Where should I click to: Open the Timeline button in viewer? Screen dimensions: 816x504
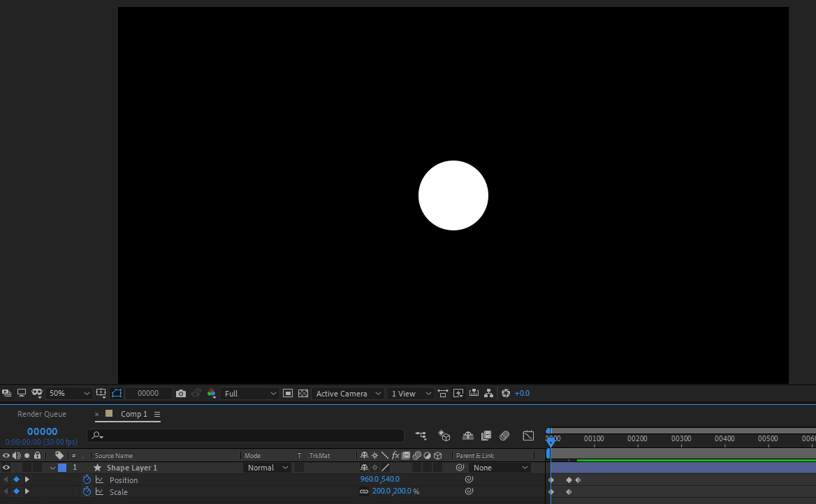tap(474, 393)
